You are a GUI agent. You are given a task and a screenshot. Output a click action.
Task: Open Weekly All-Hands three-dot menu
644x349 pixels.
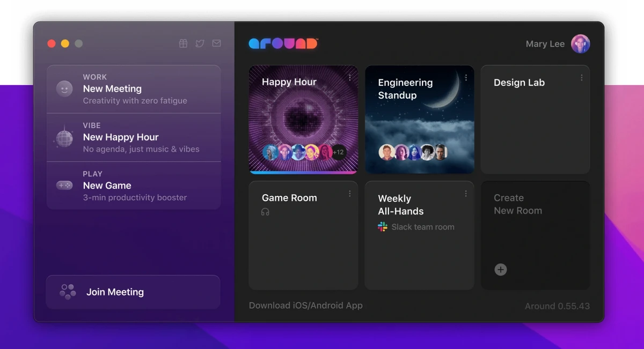[466, 194]
